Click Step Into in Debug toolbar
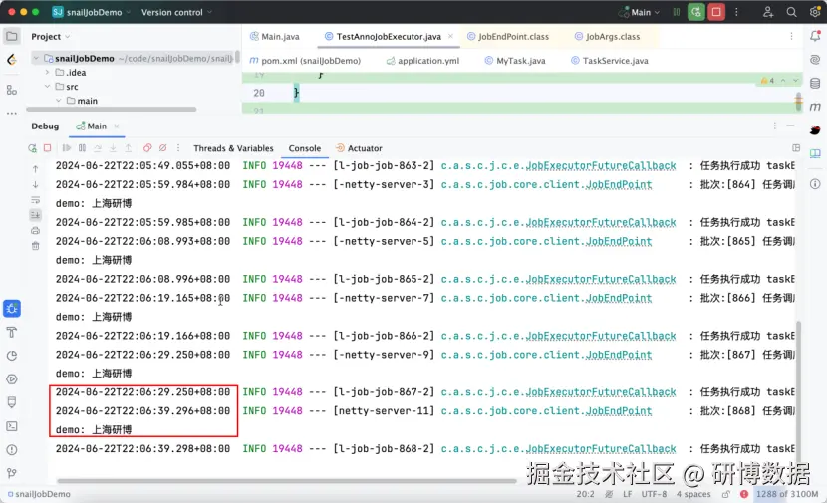The image size is (827, 504). click(113, 148)
